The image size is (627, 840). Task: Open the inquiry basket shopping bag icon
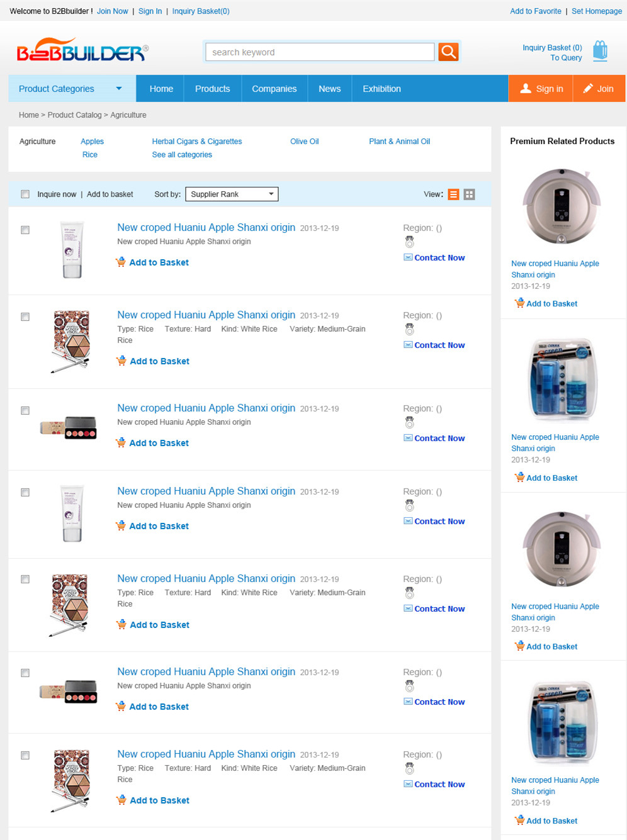pyautogui.click(x=601, y=50)
